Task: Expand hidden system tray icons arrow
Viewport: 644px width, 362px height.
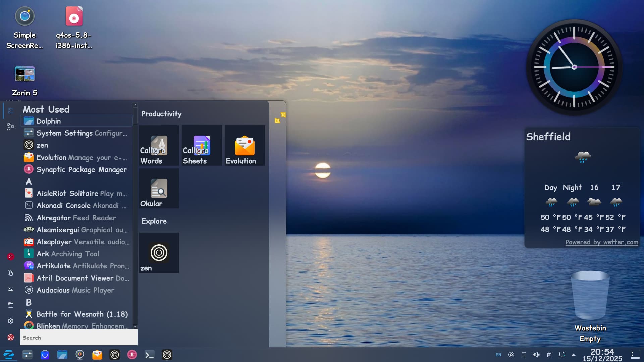Action: [574, 355]
